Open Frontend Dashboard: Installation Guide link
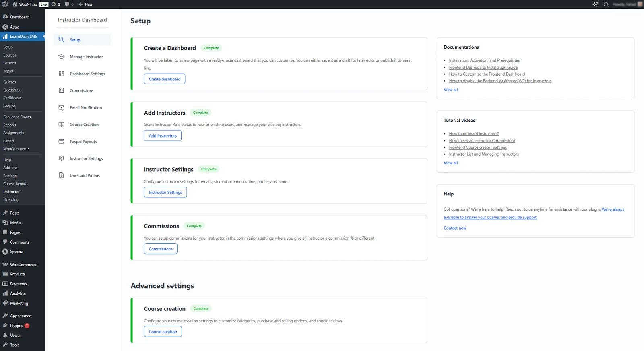 click(x=483, y=67)
